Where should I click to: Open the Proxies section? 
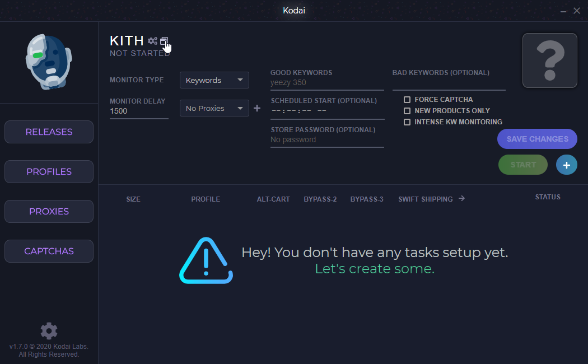[x=49, y=212]
